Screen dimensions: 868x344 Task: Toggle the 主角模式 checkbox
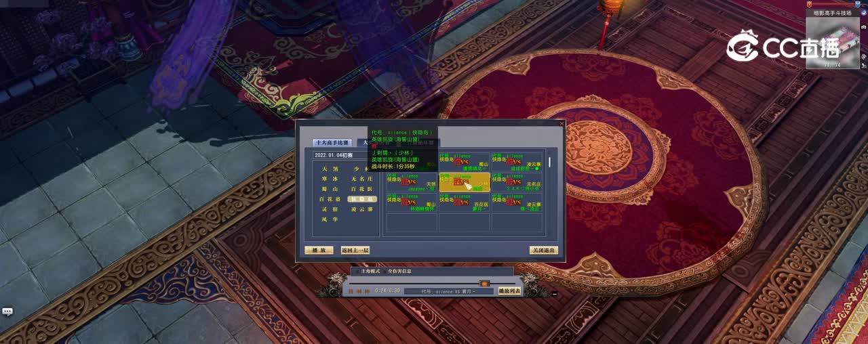(357, 272)
